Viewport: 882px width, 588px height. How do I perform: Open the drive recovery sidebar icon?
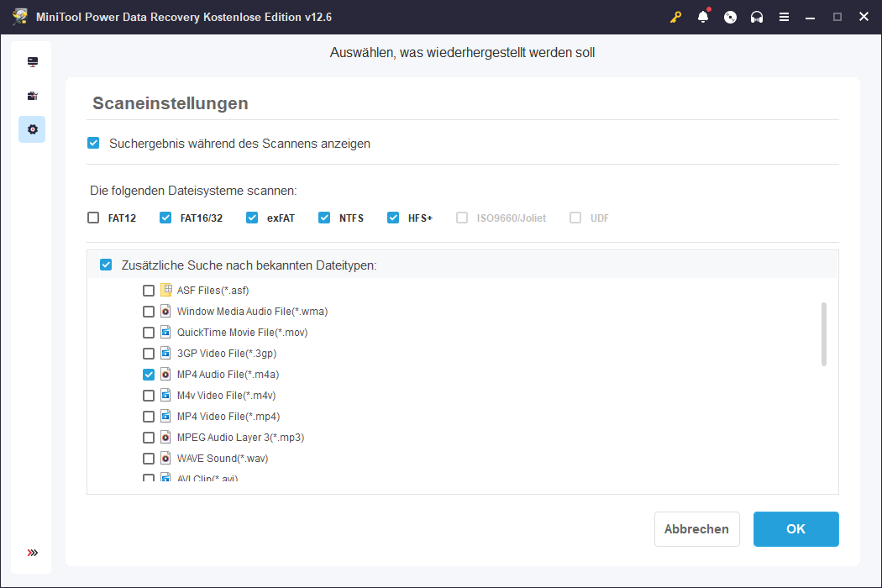(33, 62)
